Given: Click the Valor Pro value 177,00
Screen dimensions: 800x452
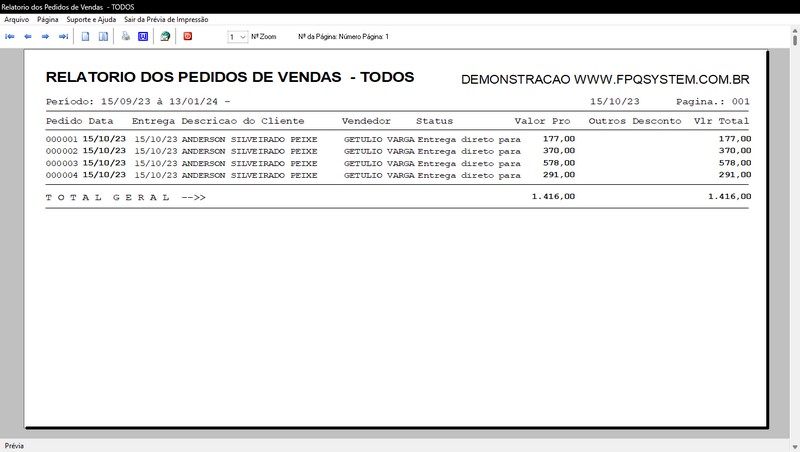Looking at the screenshot, I should tap(559, 139).
